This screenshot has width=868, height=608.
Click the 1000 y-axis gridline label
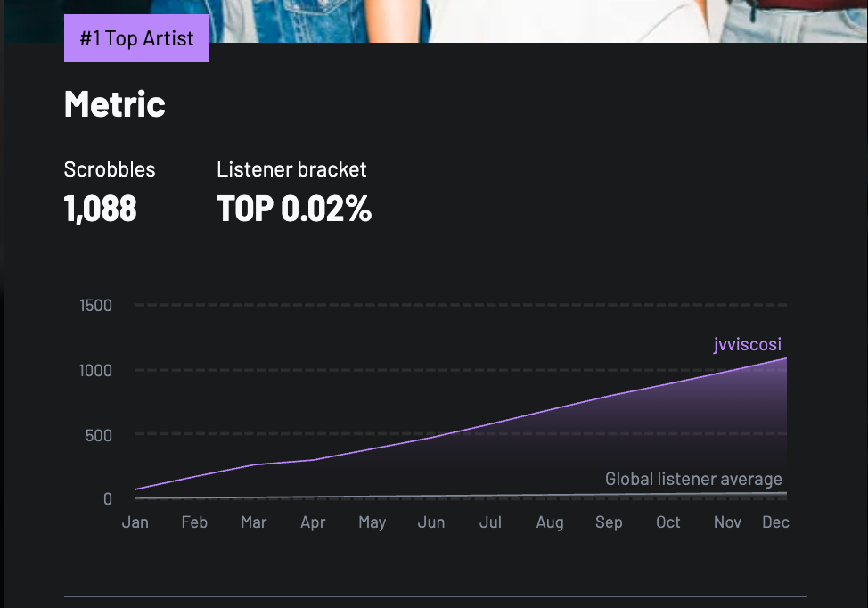pos(95,370)
